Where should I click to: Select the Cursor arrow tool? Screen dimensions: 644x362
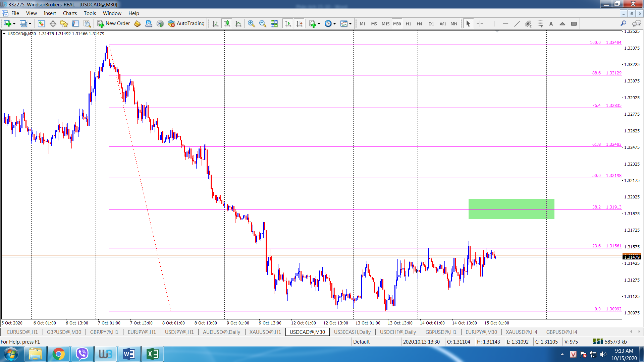pyautogui.click(x=468, y=23)
